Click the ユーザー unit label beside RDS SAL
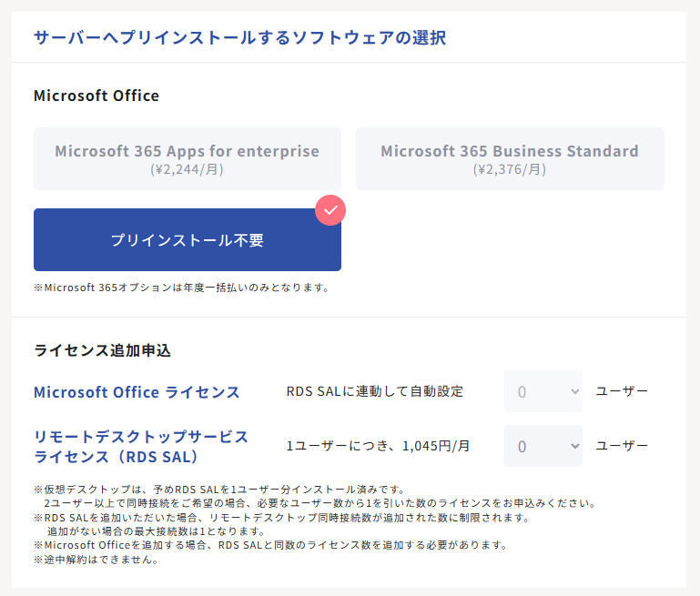 (622, 446)
